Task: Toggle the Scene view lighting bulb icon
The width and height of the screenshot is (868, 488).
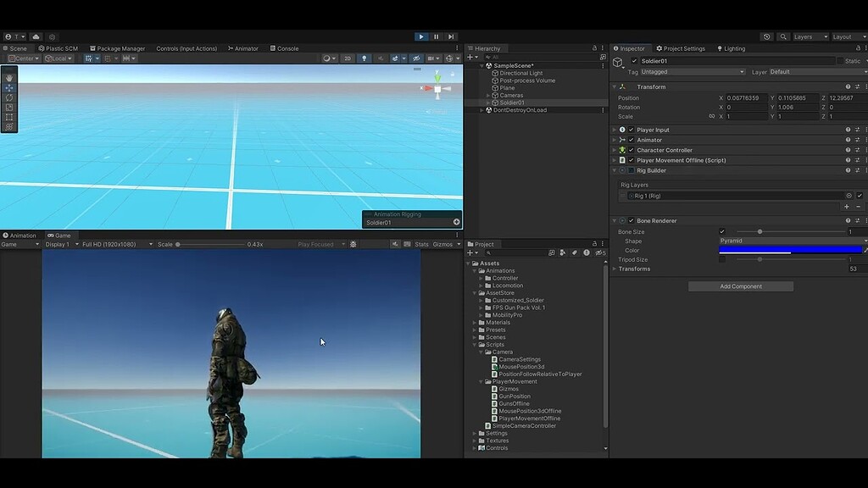Action: tap(364, 58)
